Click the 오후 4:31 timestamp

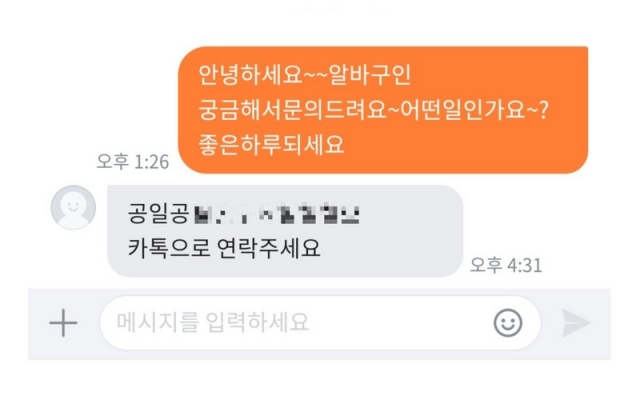click(506, 265)
